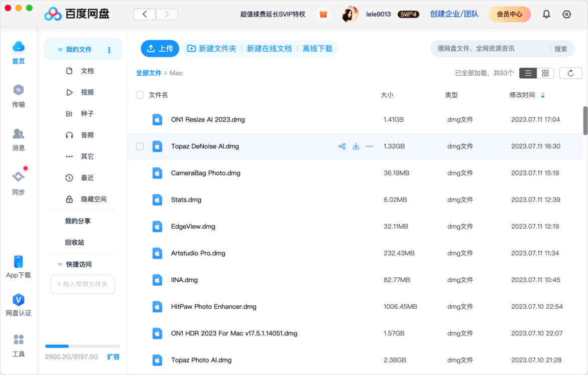588x375 pixels.
Task: Check the Topaz DeNoise AI.dmg checkbox
Action: coord(140,146)
